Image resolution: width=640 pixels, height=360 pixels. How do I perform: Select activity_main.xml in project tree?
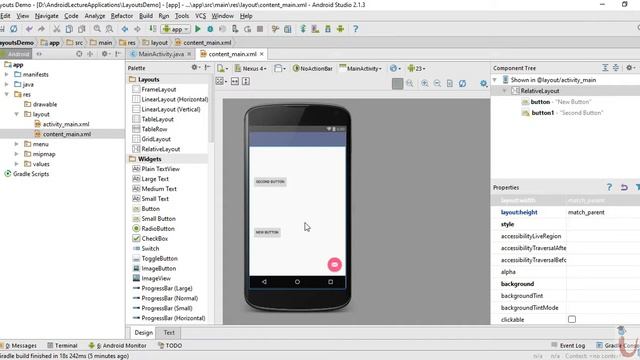tap(66, 124)
